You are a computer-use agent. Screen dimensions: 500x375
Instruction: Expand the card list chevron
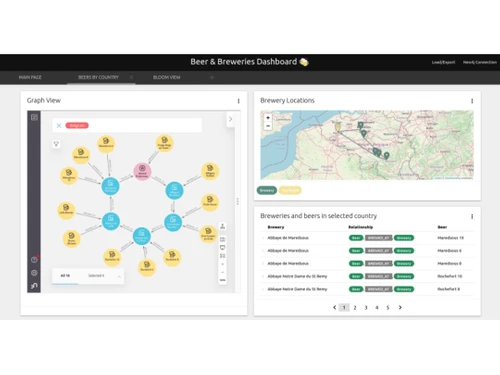point(119,276)
